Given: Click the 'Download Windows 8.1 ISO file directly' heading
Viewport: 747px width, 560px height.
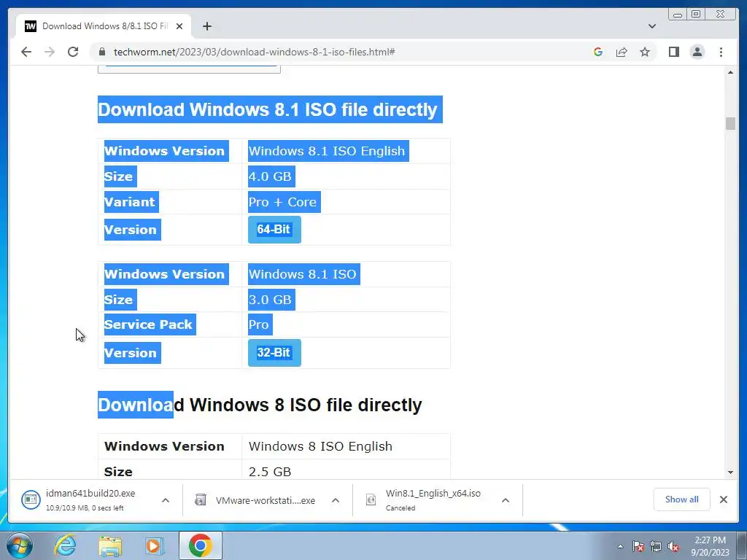Looking at the screenshot, I should (x=268, y=109).
